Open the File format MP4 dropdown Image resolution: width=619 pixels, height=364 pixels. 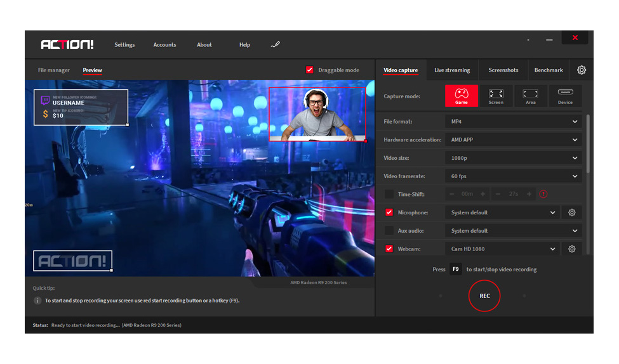click(513, 122)
